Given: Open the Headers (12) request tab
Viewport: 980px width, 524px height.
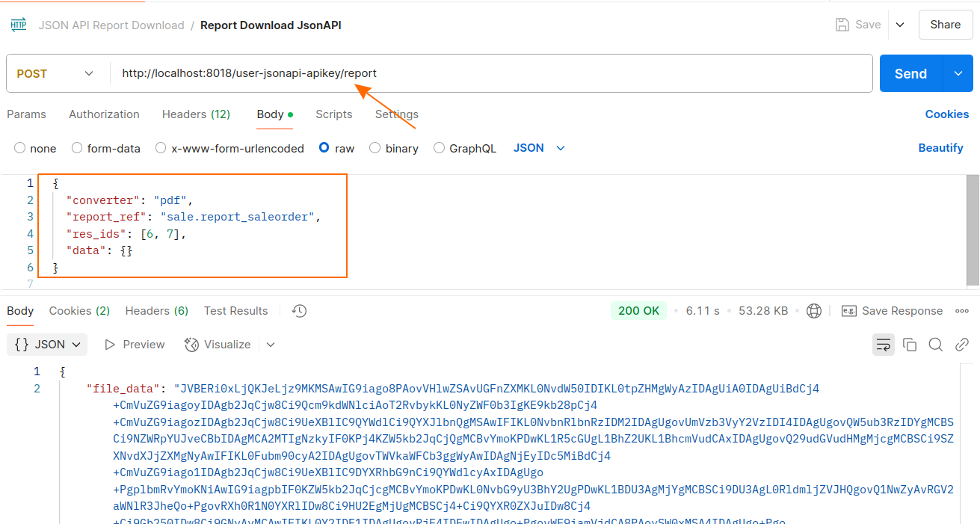Looking at the screenshot, I should 196,114.
